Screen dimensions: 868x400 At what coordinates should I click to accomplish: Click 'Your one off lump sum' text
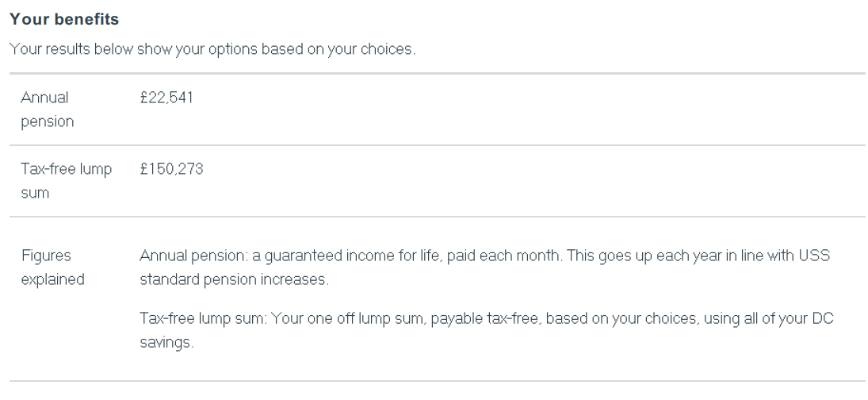349,319
